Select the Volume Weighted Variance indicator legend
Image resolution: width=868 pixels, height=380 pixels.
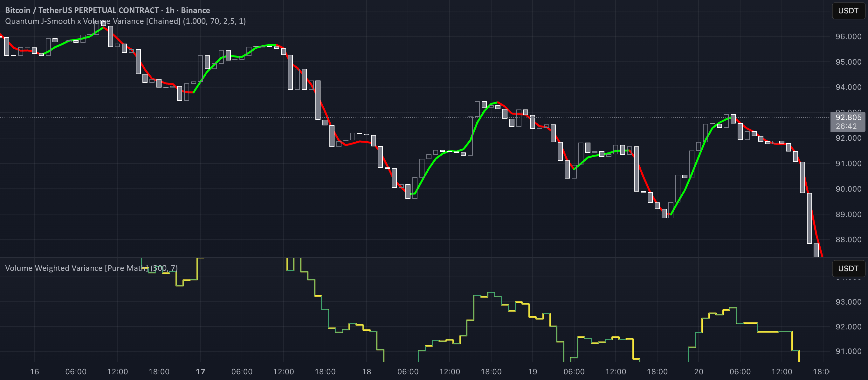tap(91, 268)
